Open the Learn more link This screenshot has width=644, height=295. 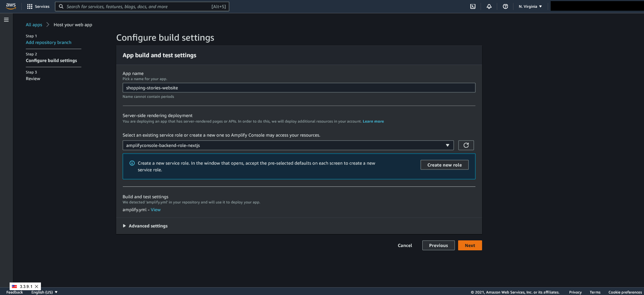(x=373, y=121)
